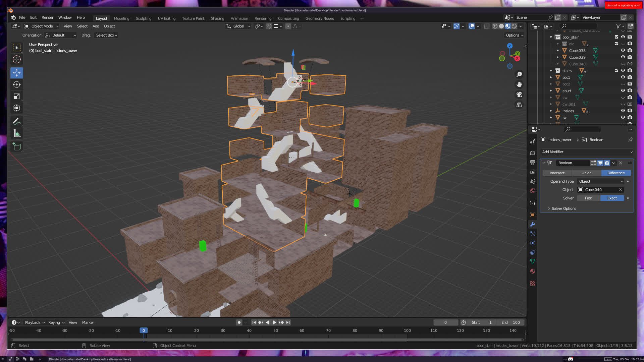Select the Add Cube tool

17,146
